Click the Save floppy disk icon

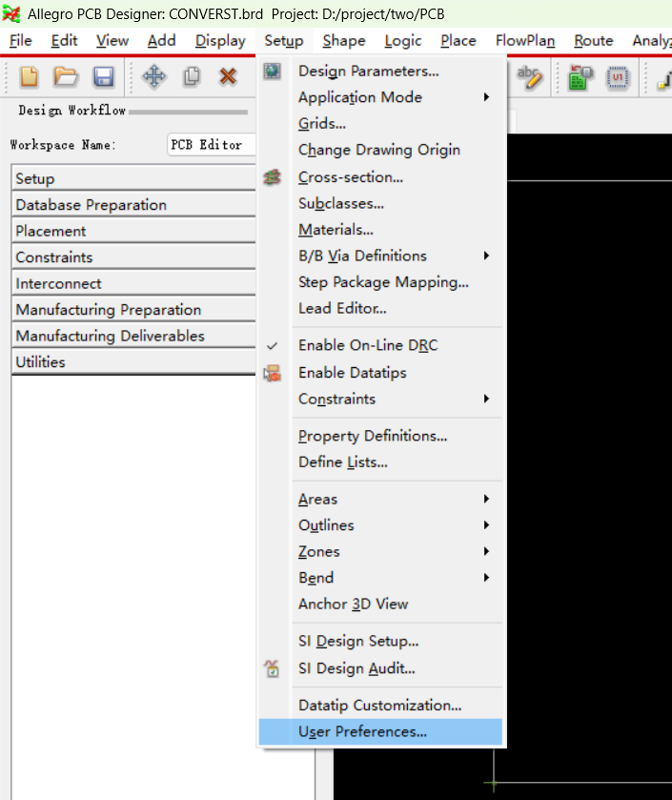[x=104, y=77]
